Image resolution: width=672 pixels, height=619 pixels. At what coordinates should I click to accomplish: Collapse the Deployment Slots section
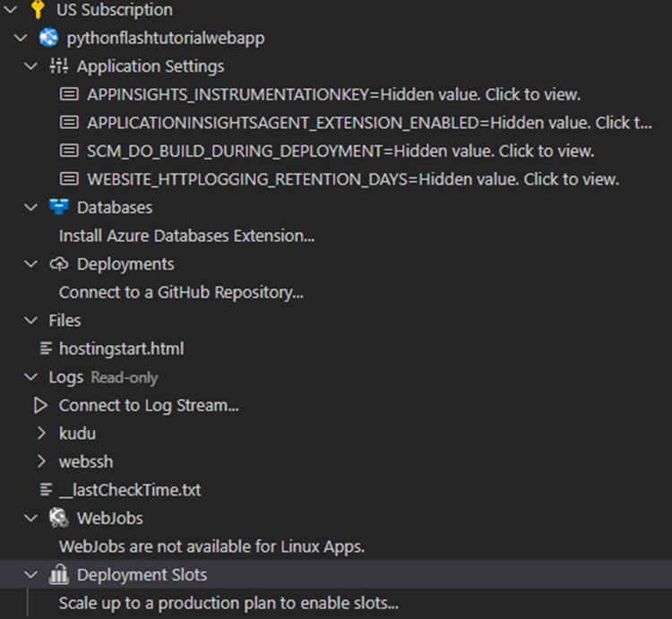[30, 575]
